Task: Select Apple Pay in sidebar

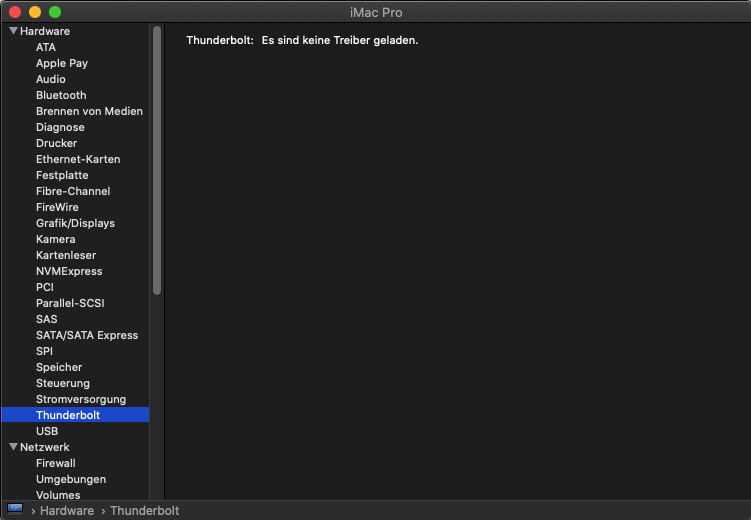Action: (x=62, y=63)
